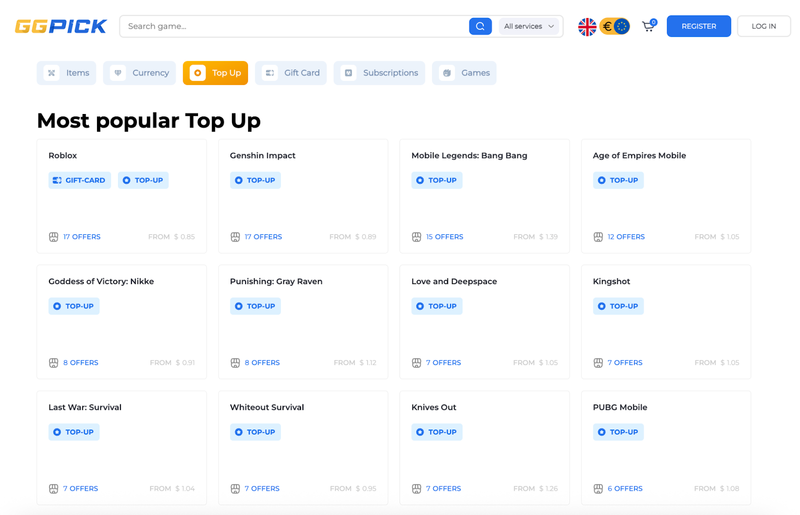Click Top-Up tag under Mobile Legends
The width and height of the screenshot is (800, 515).
[437, 180]
